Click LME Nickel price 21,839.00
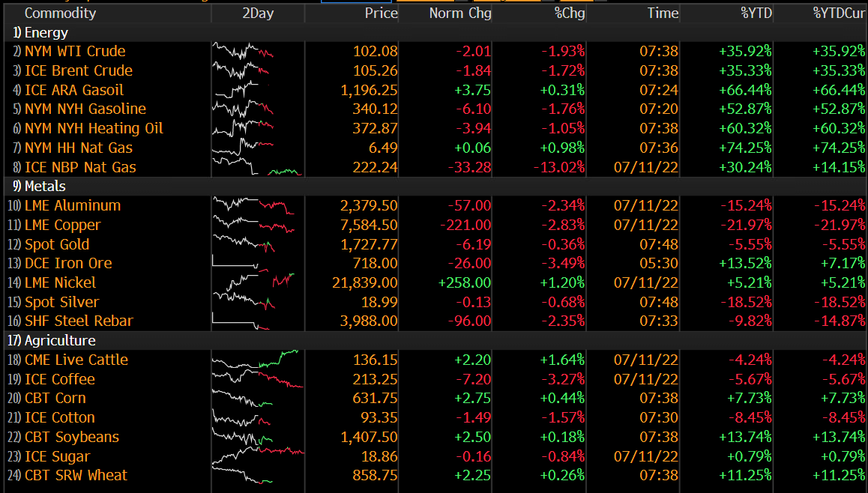Screen dimensions: 868x493 point(365,282)
